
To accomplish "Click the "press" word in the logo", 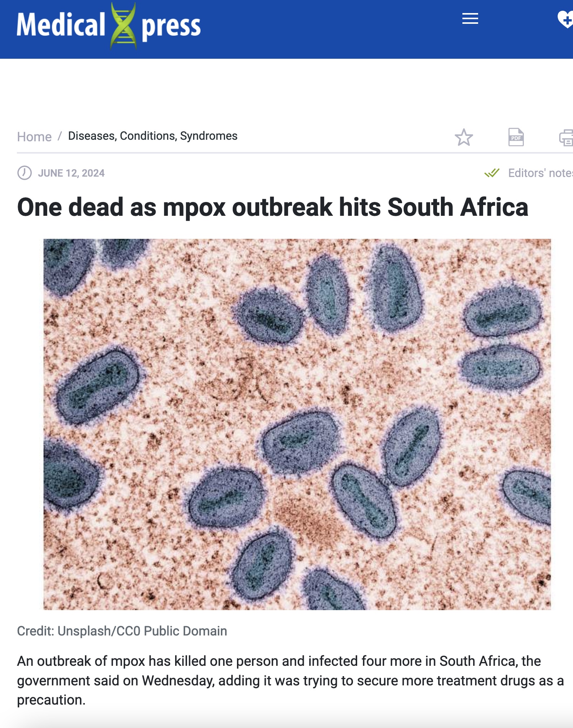I will click(x=171, y=27).
